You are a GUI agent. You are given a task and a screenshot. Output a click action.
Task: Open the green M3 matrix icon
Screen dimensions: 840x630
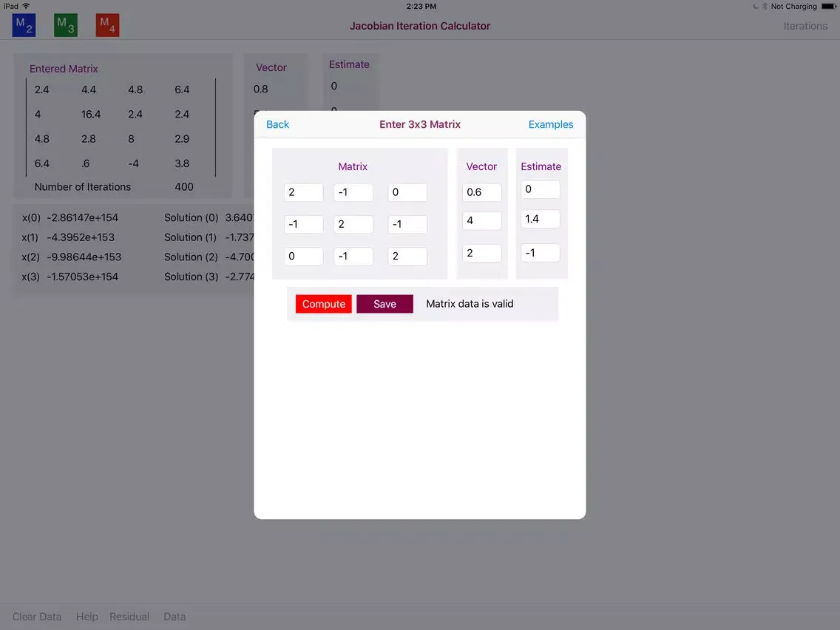pyautogui.click(x=66, y=25)
